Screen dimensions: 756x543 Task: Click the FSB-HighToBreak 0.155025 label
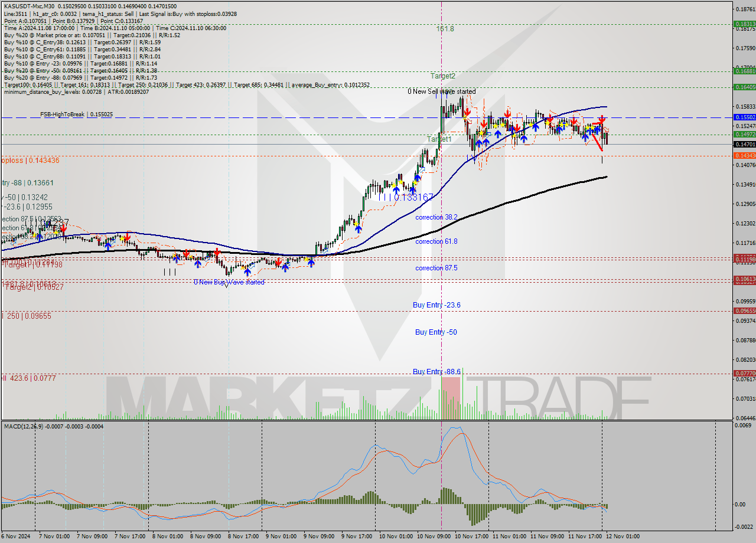click(76, 114)
